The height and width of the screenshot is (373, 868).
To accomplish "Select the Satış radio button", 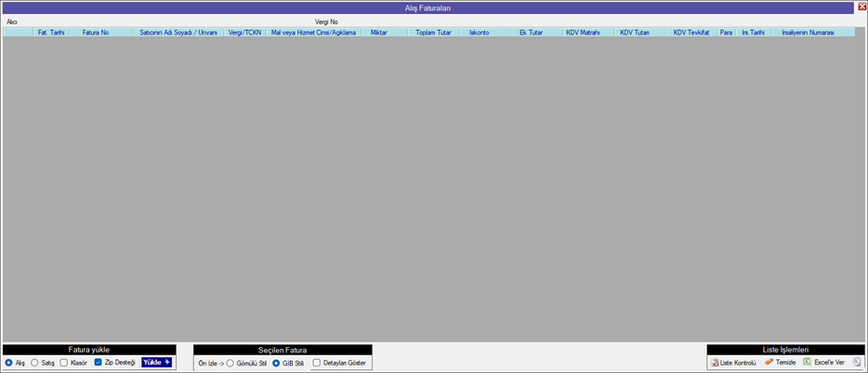I will (x=35, y=363).
